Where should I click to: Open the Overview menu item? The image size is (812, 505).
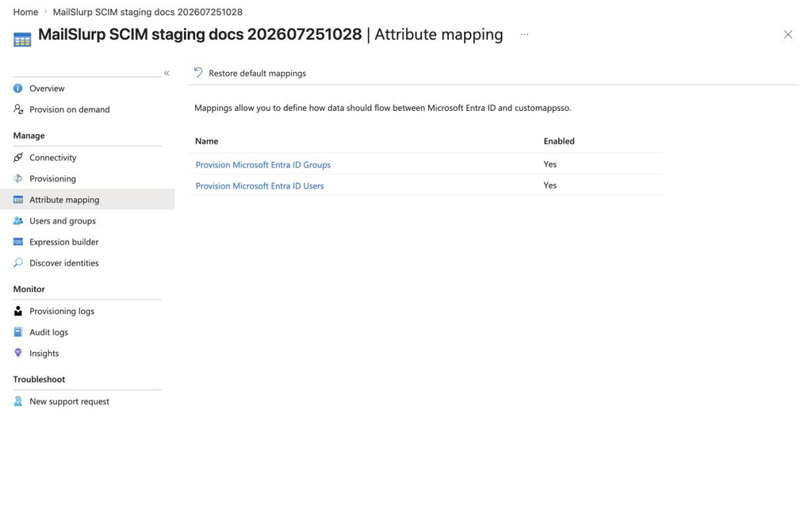(x=47, y=89)
